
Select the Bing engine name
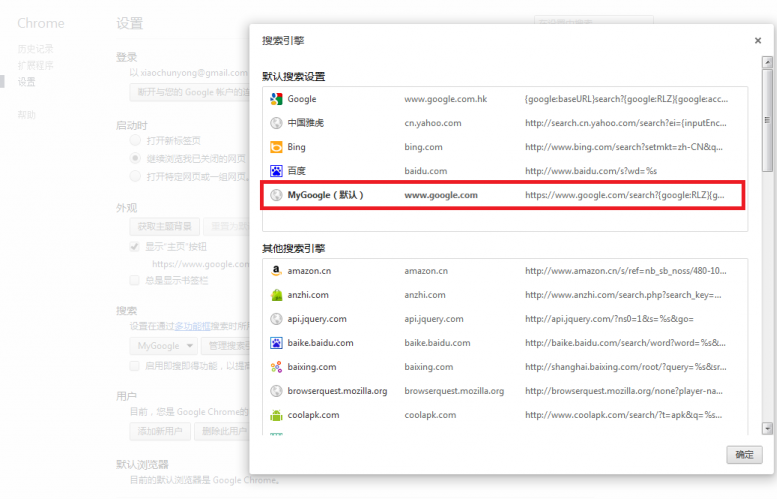click(296, 147)
